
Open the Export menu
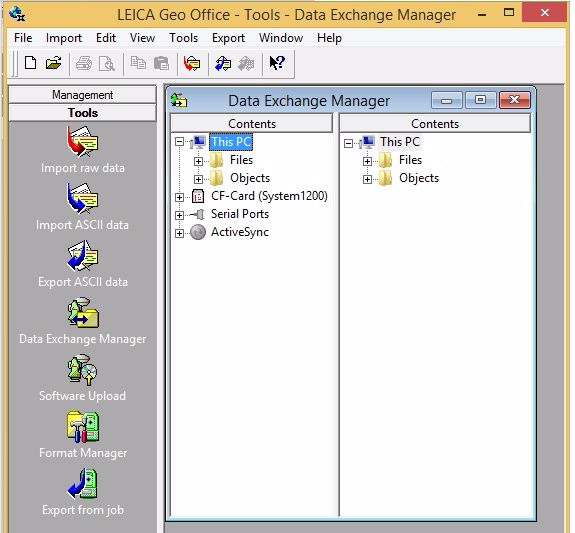coord(228,38)
